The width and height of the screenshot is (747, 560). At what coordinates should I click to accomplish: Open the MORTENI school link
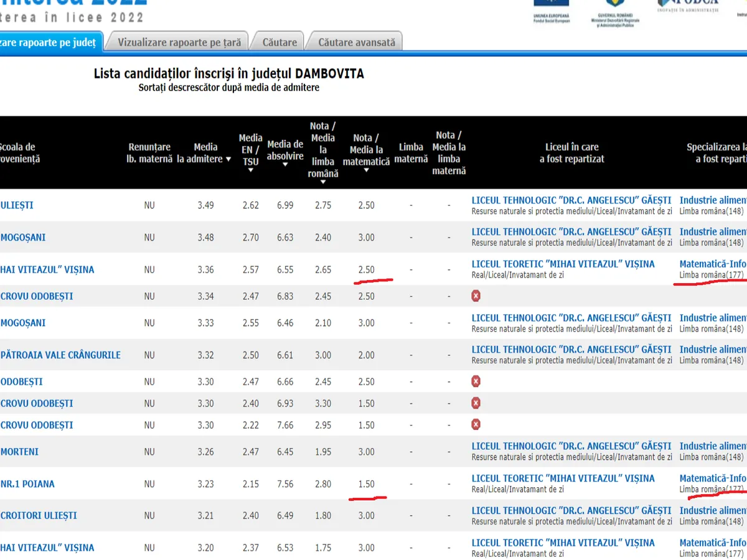tap(19, 452)
